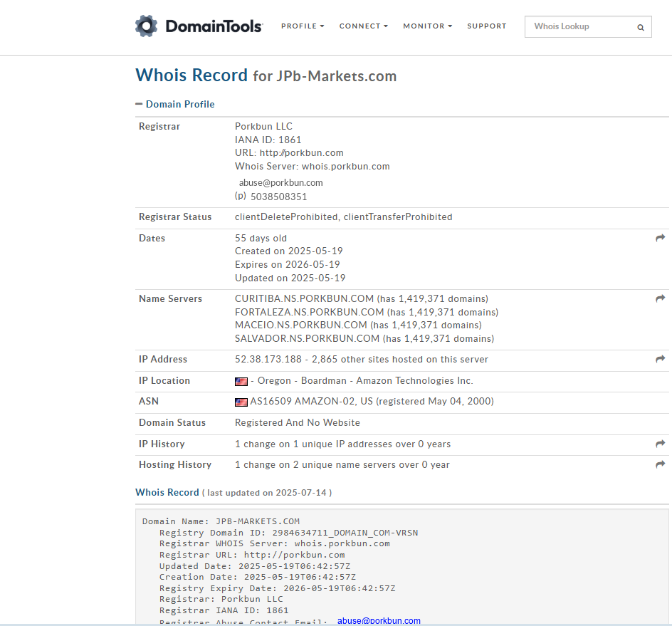
Task: Click share arrow in Dates row
Action: (x=660, y=238)
